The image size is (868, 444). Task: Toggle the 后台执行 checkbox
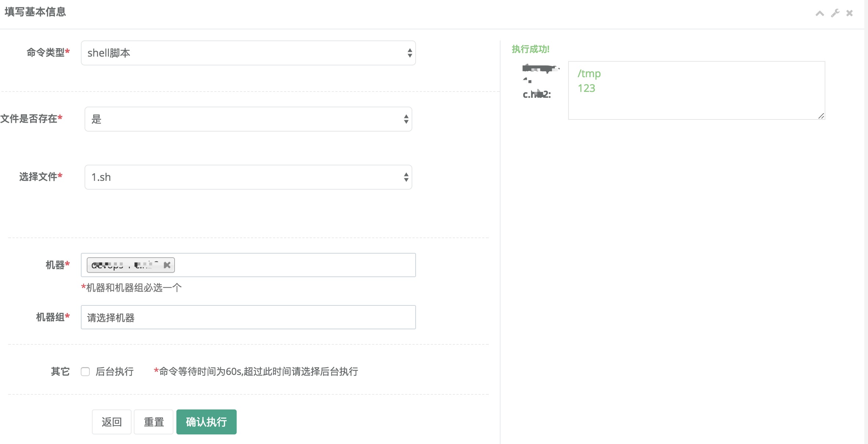tap(85, 372)
